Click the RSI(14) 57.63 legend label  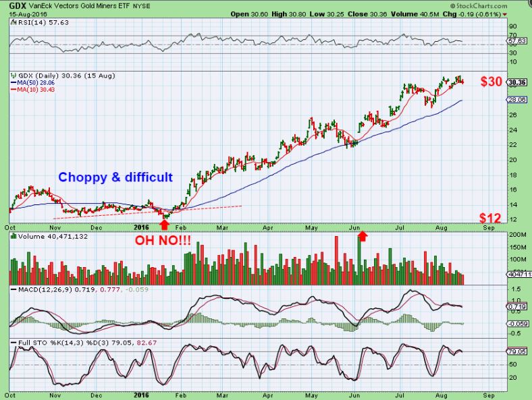pyautogui.click(x=43, y=22)
